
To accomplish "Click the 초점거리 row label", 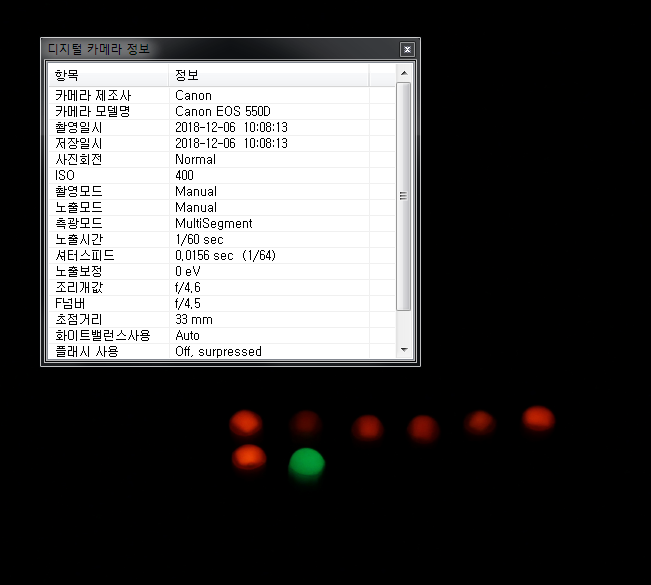I will [78, 319].
